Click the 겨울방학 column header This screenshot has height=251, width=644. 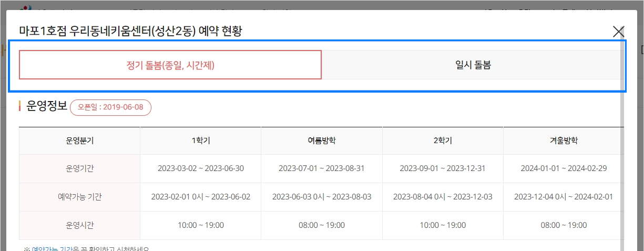point(564,140)
